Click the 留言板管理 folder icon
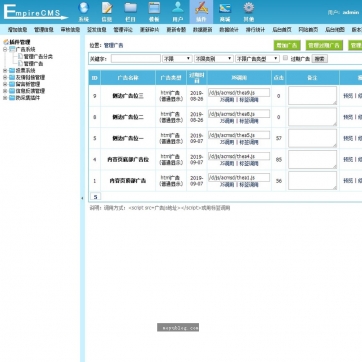Screen dimensions: 362x362 [12, 84]
